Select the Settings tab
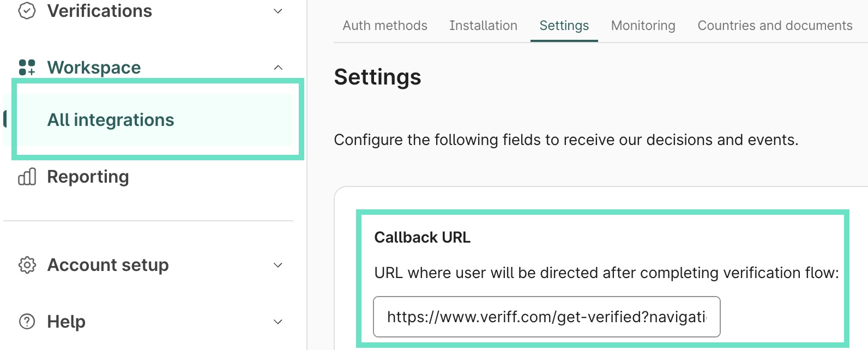This screenshot has width=868, height=350. (564, 26)
